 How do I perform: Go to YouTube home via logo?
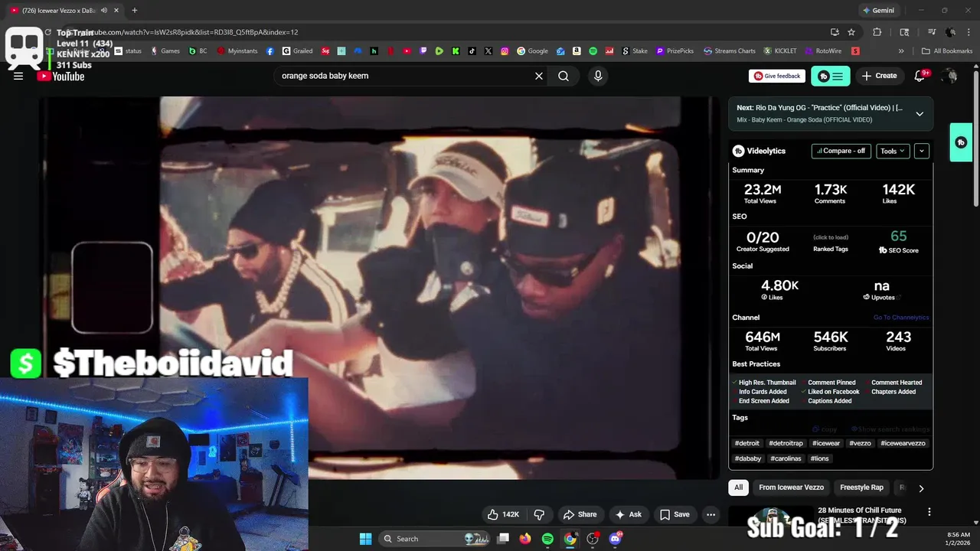[61, 76]
